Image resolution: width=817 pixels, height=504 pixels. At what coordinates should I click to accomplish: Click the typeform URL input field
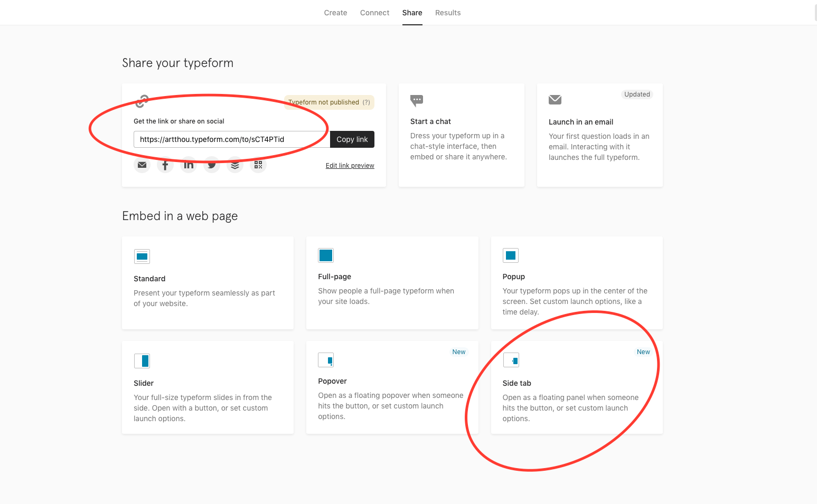click(x=232, y=139)
